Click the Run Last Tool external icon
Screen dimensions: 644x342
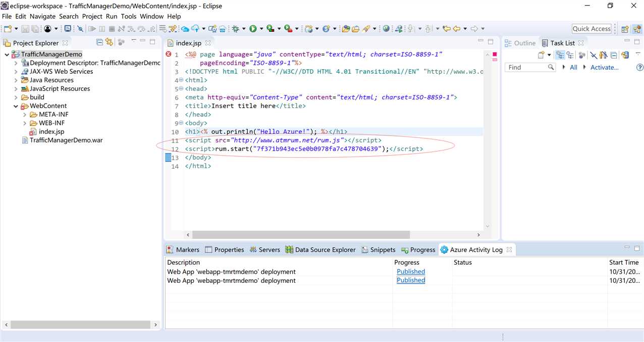point(288,29)
